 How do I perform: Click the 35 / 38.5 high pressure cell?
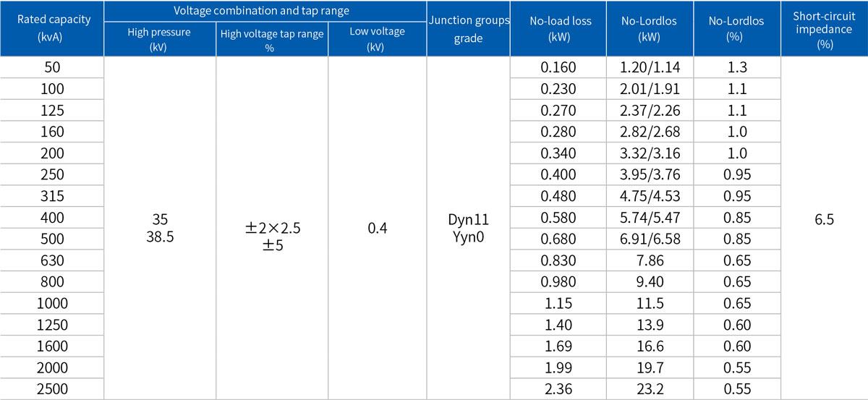[x=159, y=228]
